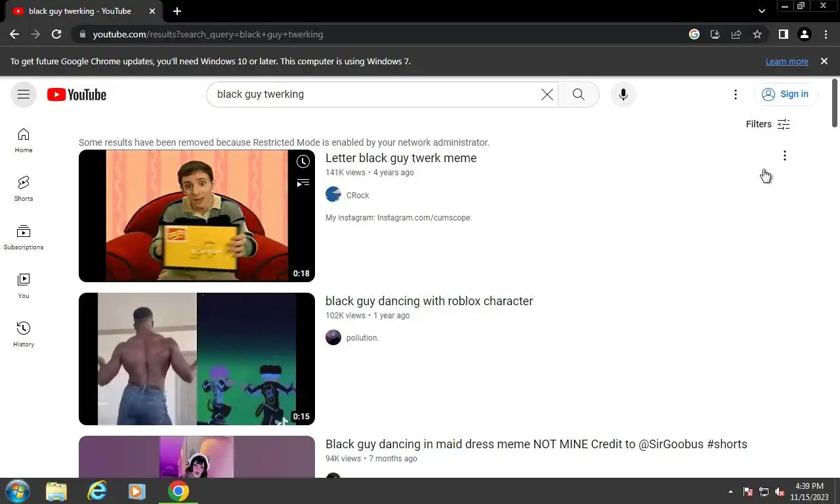Open Windows Explorer from taskbar

pyautogui.click(x=56, y=491)
